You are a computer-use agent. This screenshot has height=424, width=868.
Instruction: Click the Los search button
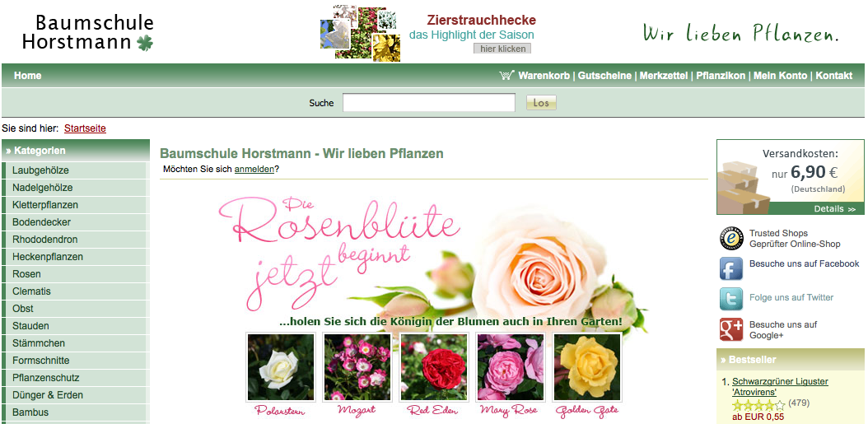pyautogui.click(x=541, y=103)
